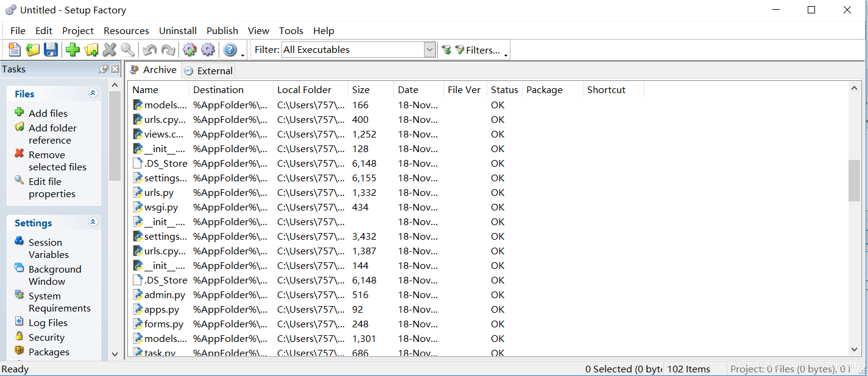Open the Edit menu
868x376 pixels.
click(x=44, y=30)
